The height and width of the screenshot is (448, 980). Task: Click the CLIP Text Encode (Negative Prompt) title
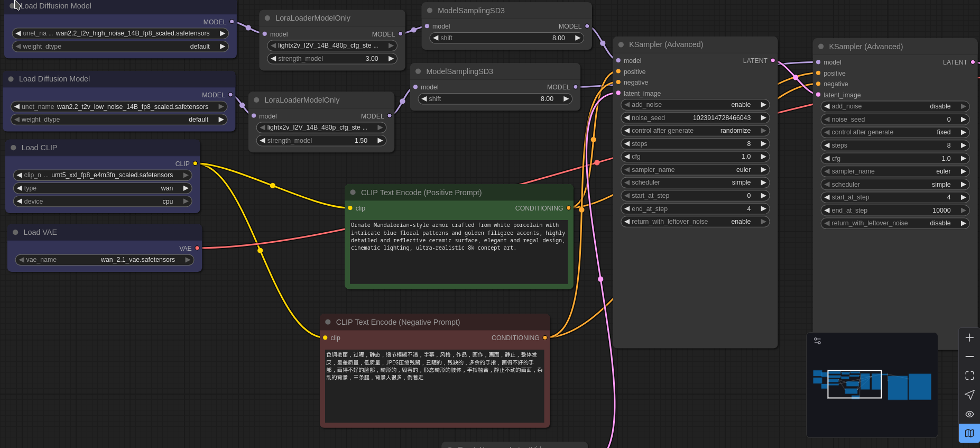tap(398, 322)
